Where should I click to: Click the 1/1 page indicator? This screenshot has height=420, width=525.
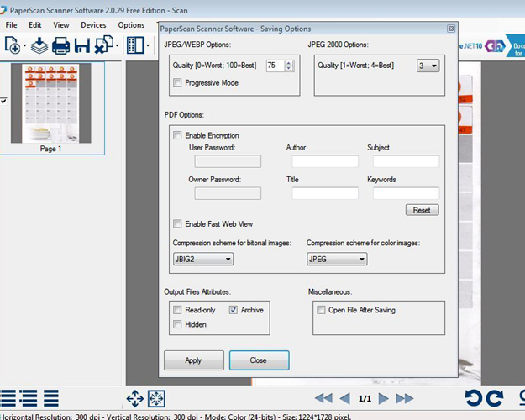point(365,398)
